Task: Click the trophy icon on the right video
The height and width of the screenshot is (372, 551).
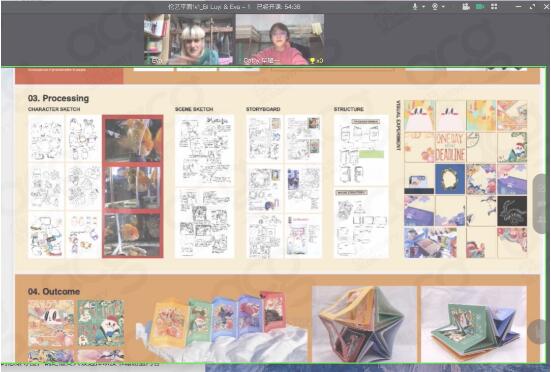Action: tap(312, 60)
